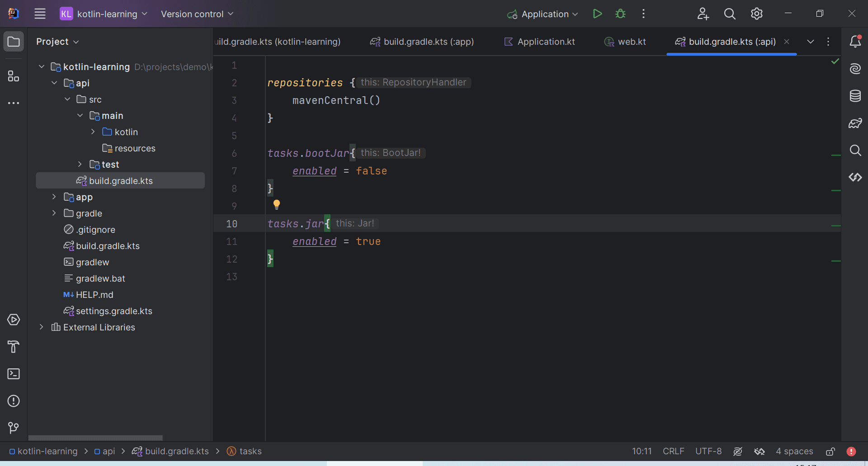
Task: Open the right sidebar search tool
Action: [855, 150]
